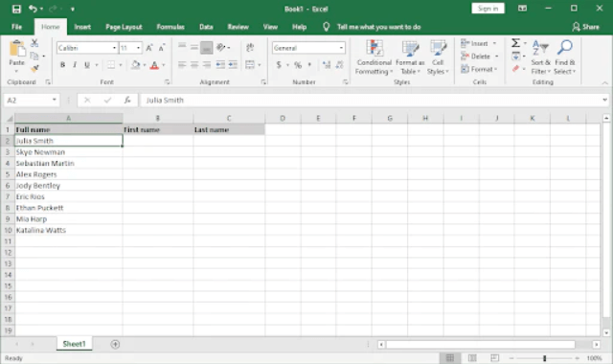Toggle Underline formatting
Image resolution: width=613 pixels, height=364 pixels.
87,65
